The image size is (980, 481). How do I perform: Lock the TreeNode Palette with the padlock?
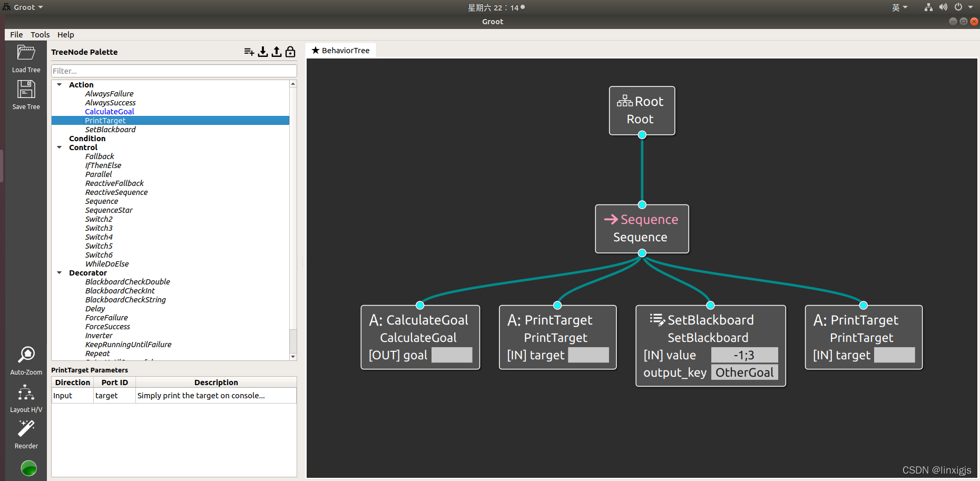tap(290, 52)
